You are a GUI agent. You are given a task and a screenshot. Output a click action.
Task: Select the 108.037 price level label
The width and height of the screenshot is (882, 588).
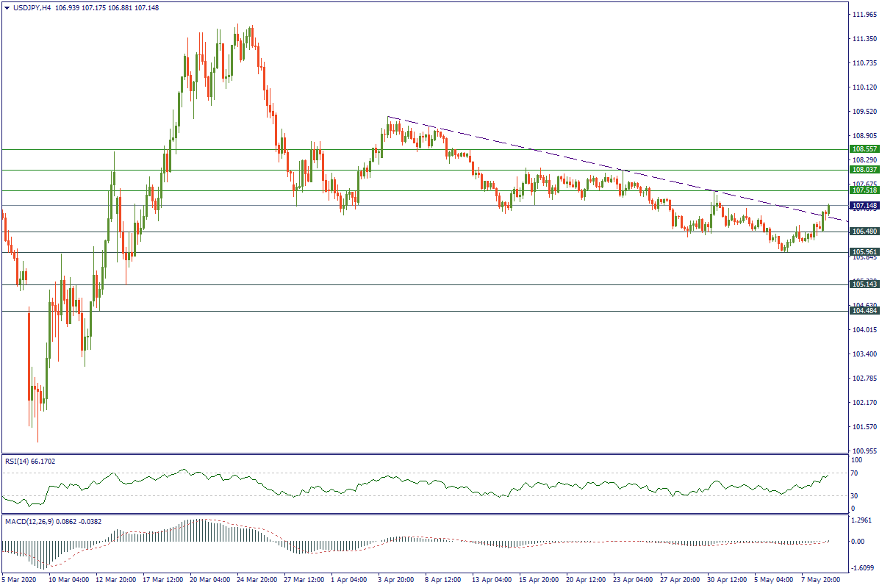(x=864, y=169)
